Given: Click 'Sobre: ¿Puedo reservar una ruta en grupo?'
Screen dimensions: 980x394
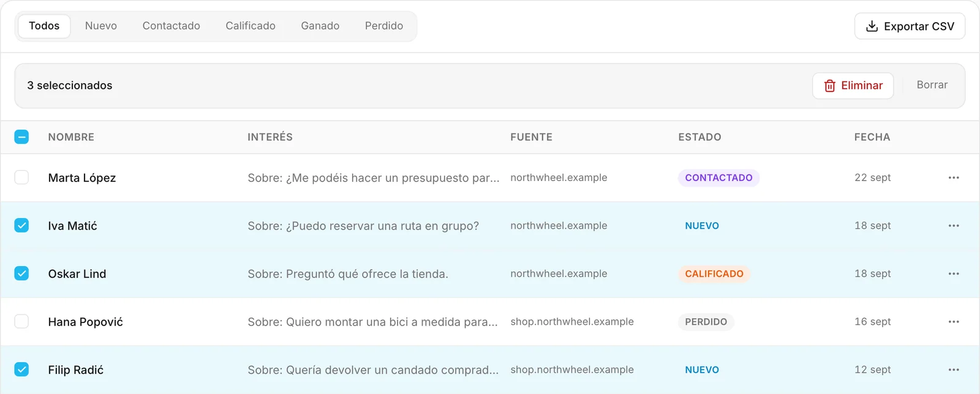Looking at the screenshot, I should coord(363,226).
